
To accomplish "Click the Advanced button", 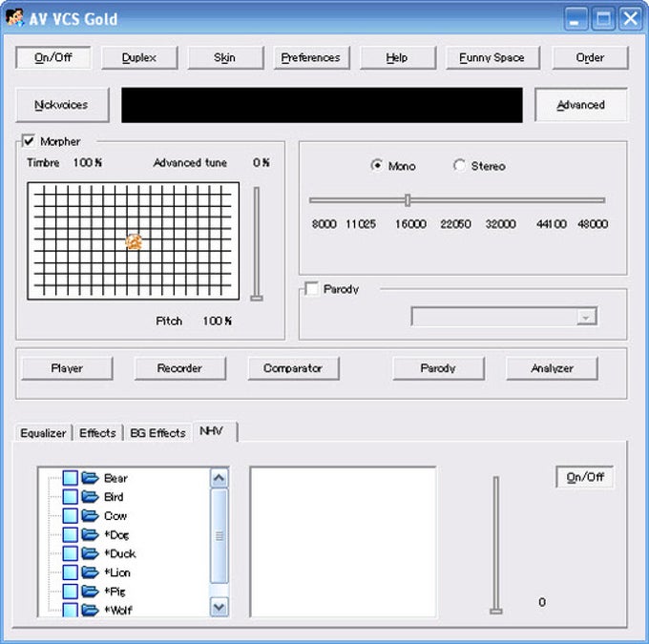I will pos(581,105).
